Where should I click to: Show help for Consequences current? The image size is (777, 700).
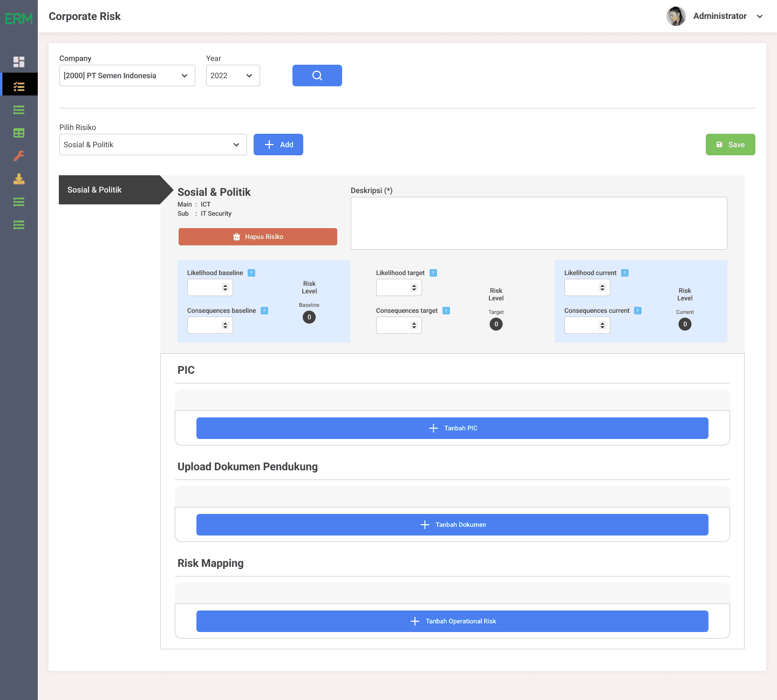(638, 311)
